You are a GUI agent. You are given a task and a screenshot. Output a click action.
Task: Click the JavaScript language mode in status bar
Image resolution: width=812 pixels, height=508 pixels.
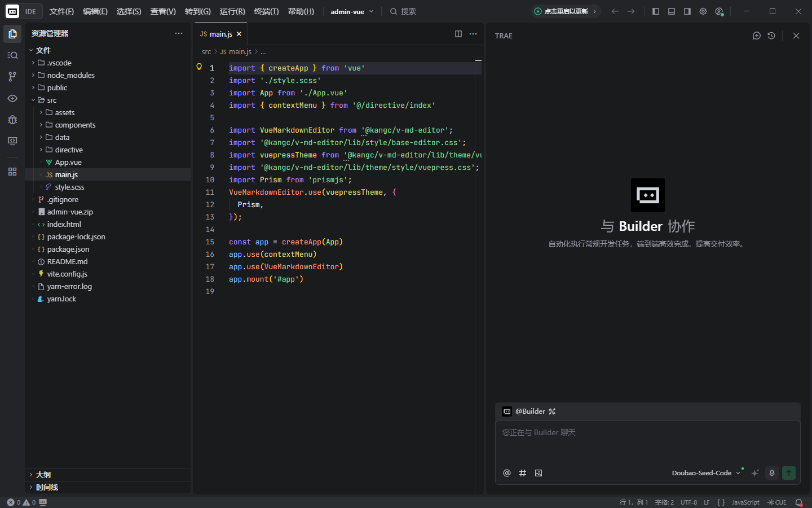click(745, 502)
